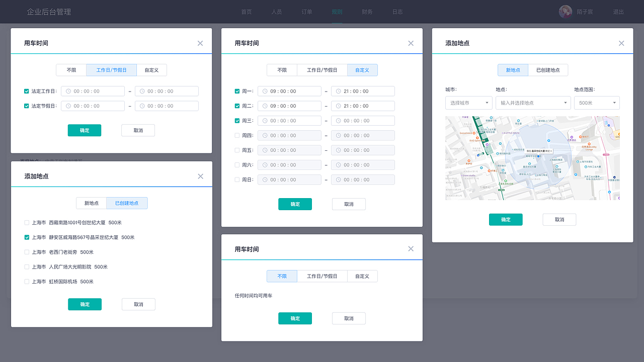The image size is (644, 362).
Task: Click the 周六 start time field
Action: tap(289, 165)
